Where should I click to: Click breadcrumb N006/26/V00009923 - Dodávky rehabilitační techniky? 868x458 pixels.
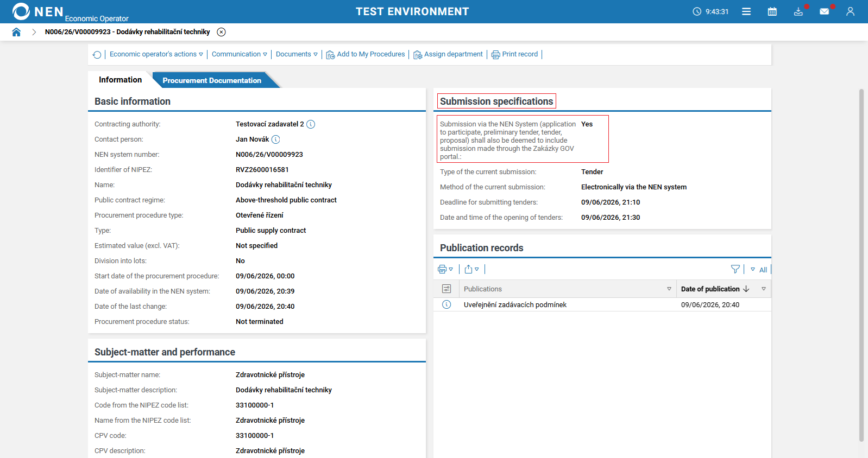(x=128, y=32)
